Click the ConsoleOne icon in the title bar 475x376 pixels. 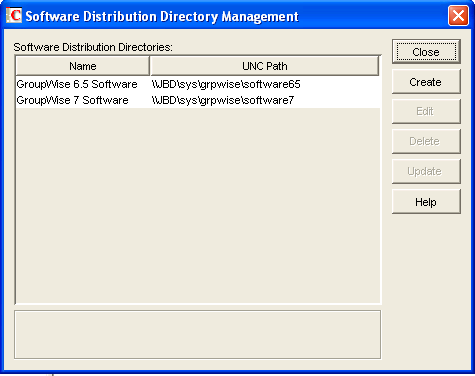14,15
